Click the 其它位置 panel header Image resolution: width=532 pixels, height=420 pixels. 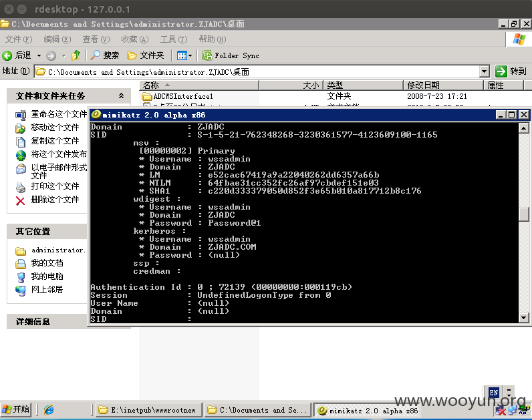(47, 232)
